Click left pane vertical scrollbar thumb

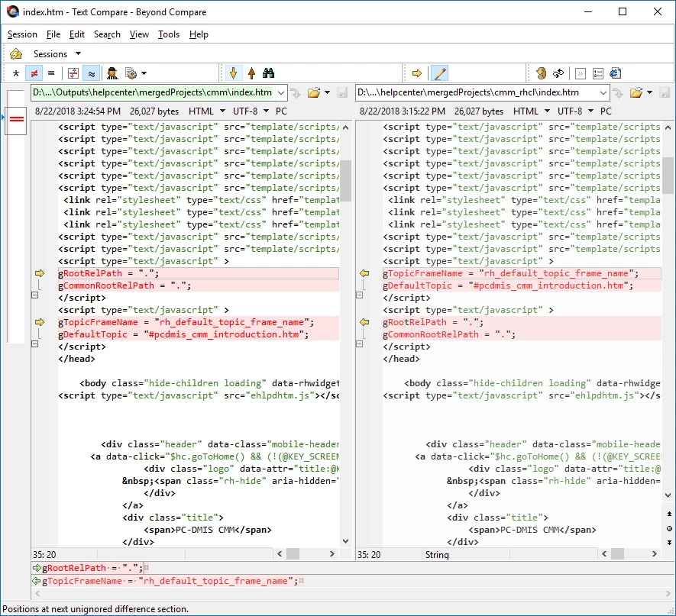tap(346, 181)
